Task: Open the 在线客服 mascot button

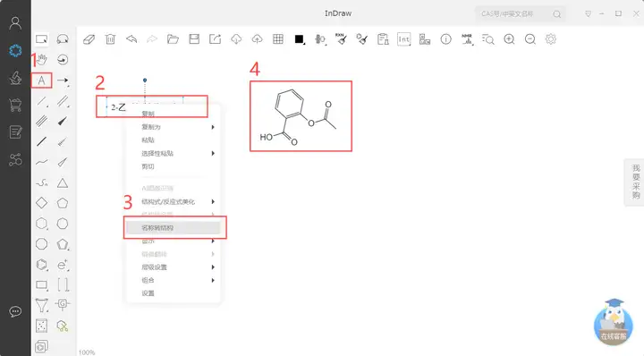Action: coord(614,321)
